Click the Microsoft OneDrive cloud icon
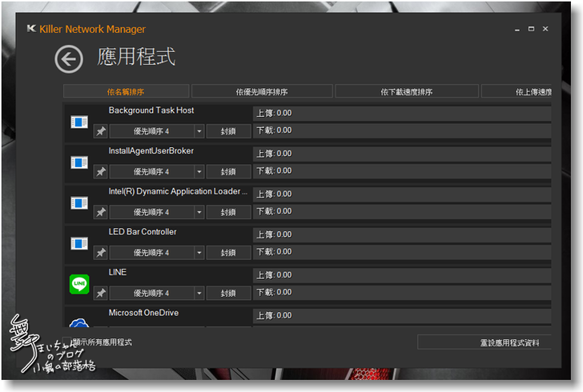Viewport: 583px width, 392px height. point(79,322)
